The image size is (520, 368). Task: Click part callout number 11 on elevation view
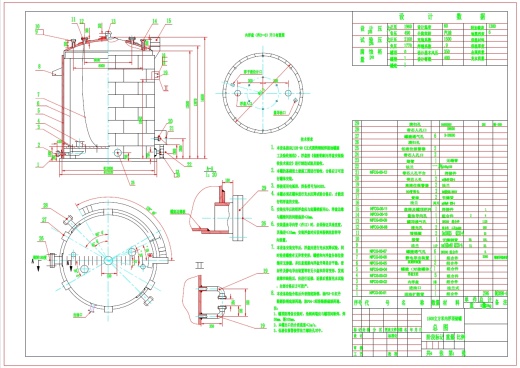point(74,20)
